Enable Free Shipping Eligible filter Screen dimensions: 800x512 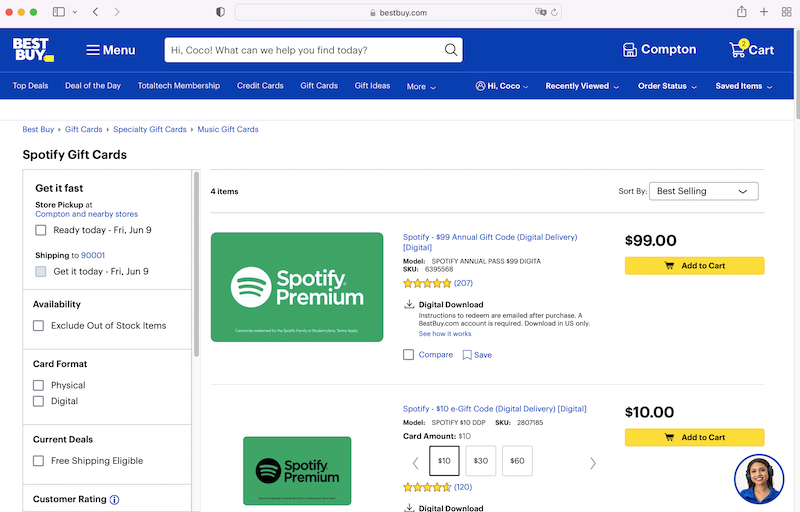38,460
